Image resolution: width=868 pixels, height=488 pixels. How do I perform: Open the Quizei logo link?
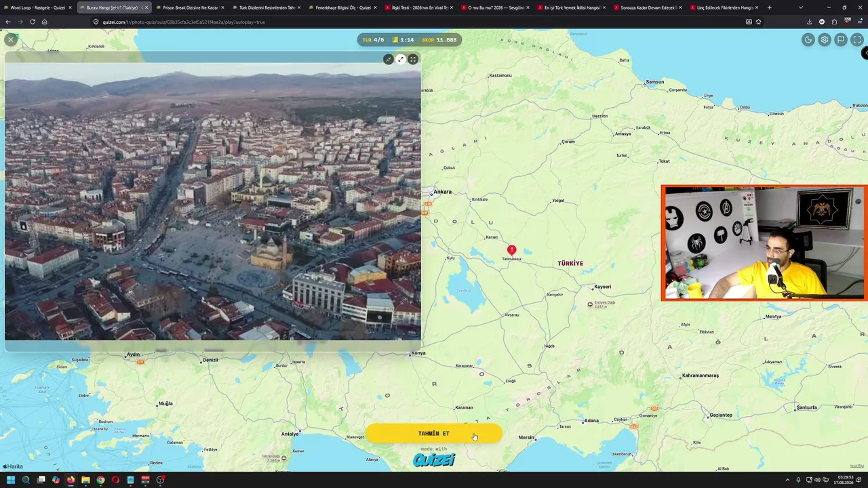point(434,460)
